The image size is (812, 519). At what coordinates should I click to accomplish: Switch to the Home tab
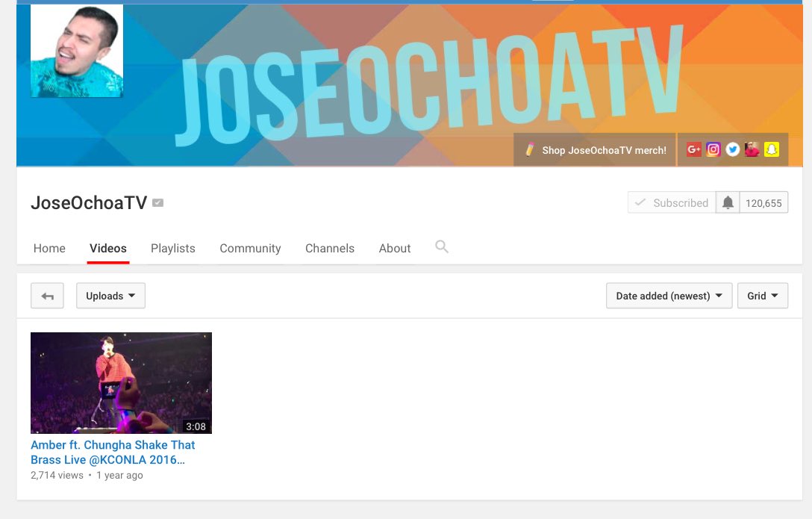49,248
